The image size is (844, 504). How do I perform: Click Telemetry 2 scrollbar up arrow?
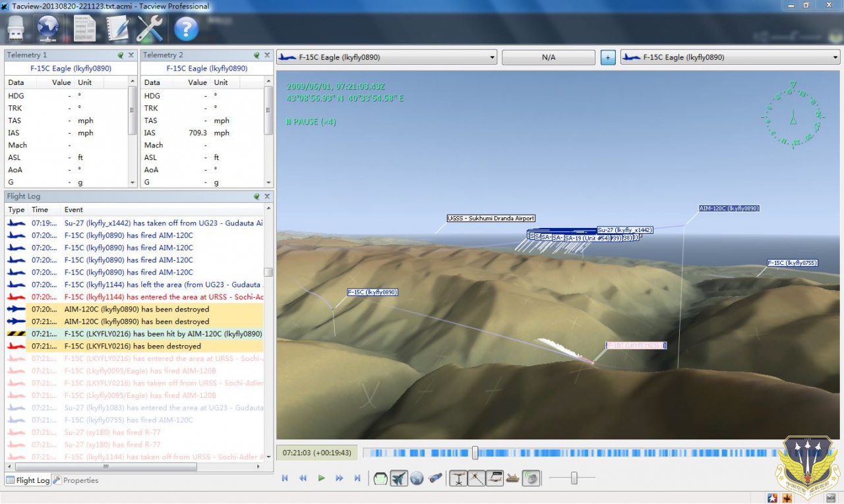(x=268, y=82)
